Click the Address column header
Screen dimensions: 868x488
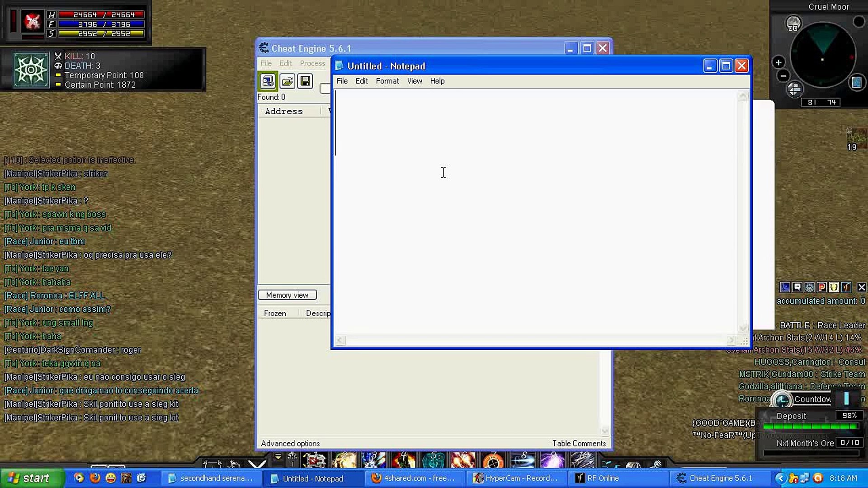point(284,111)
